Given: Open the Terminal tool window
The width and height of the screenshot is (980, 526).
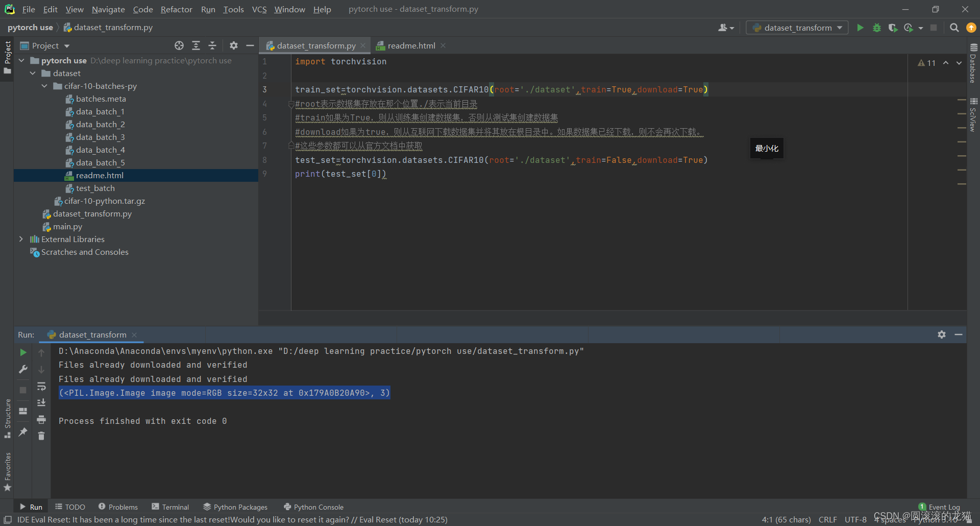Looking at the screenshot, I should pyautogui.click(x=170, y=507).
